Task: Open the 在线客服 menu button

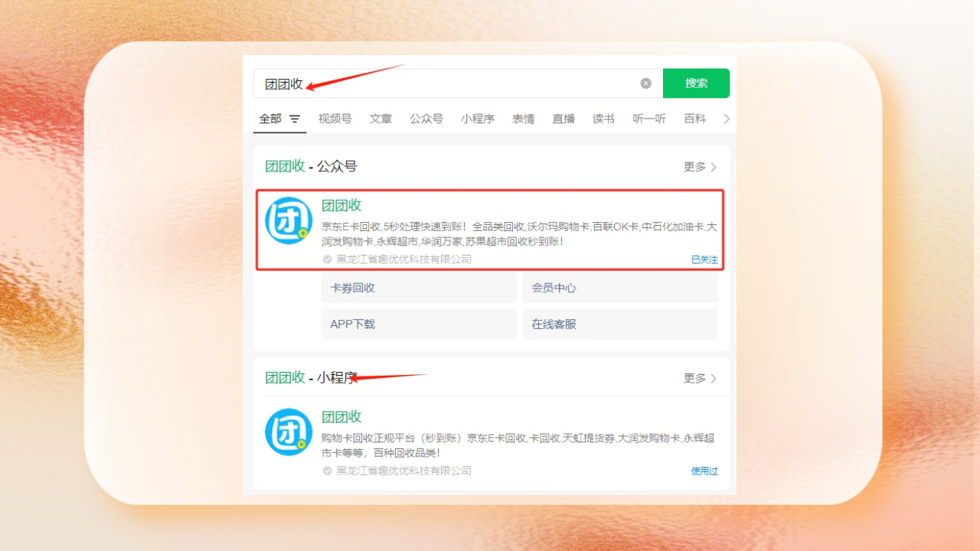Action: pos(620,324)
